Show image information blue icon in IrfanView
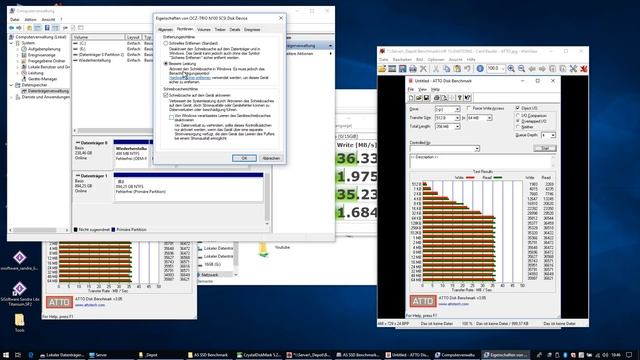The width and height of the screenshot is (640, 360). tap(480, 69)
